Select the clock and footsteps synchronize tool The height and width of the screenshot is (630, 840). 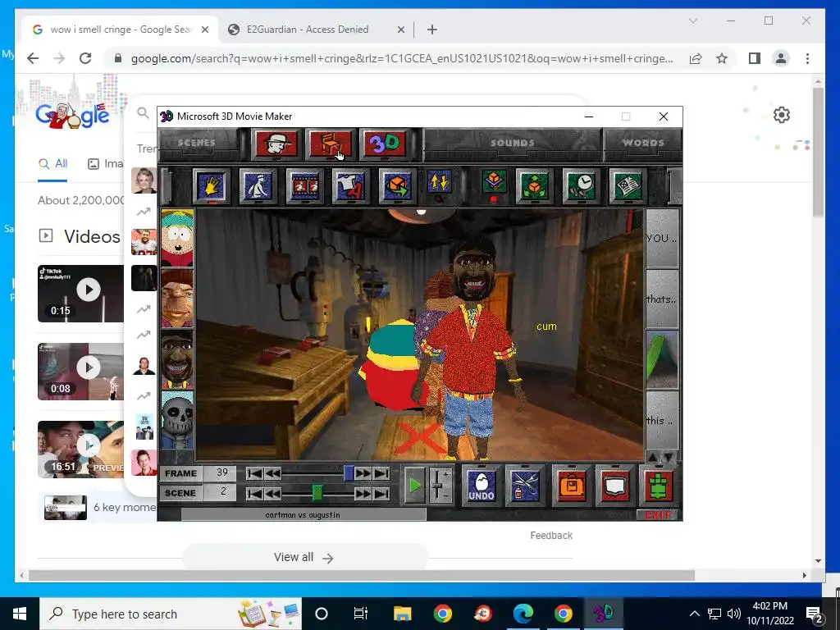point(581,186)
